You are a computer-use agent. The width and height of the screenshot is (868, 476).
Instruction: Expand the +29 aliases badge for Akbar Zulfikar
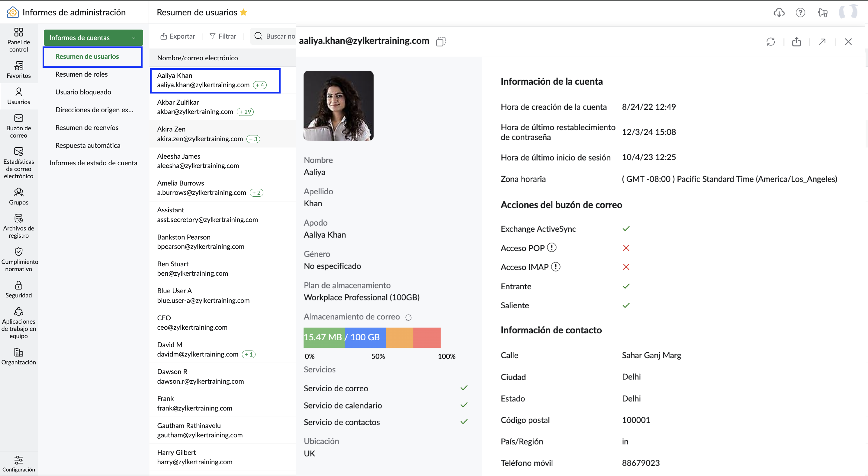[245, 112]
